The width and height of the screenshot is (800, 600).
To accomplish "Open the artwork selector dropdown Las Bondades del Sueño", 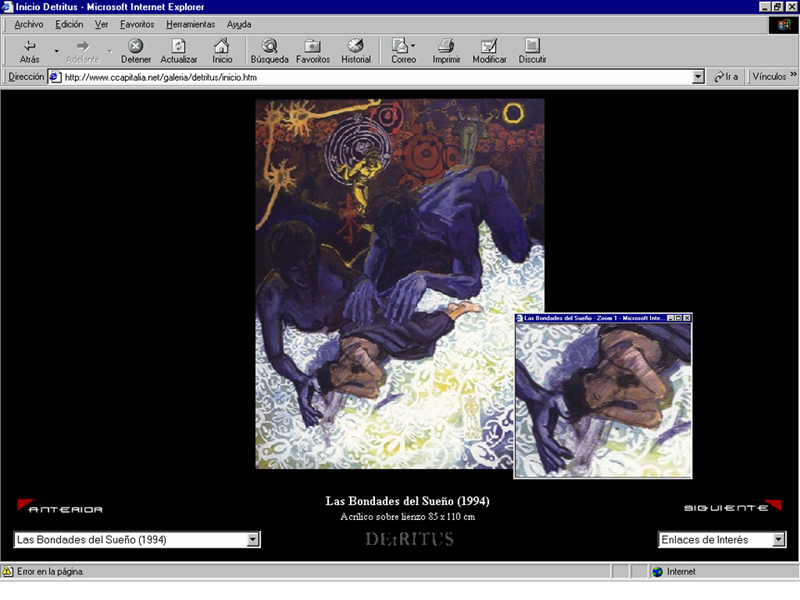I will pos(137,539).
